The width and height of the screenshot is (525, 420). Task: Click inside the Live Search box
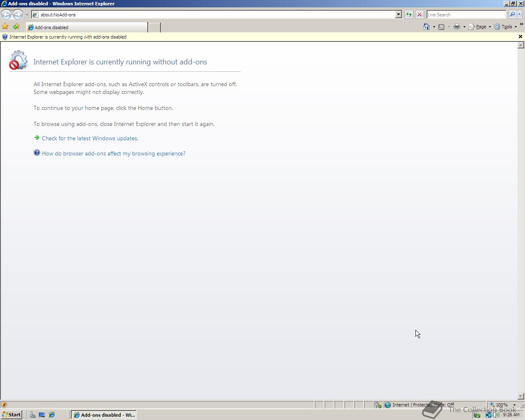coord(466,15)
